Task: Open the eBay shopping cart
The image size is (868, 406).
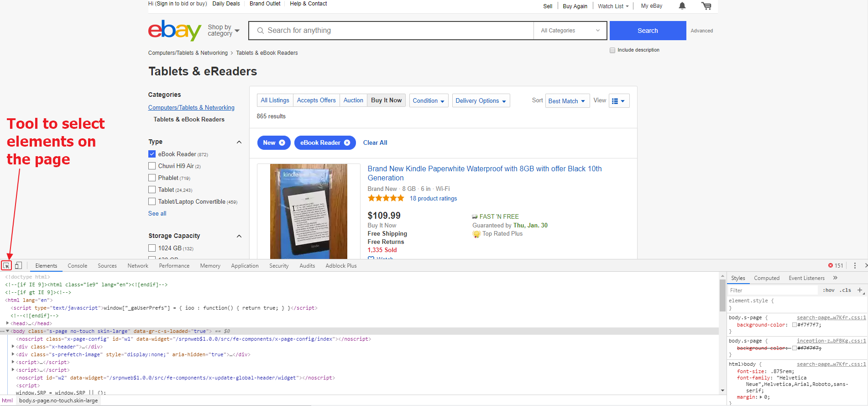Action: [706, 6]
